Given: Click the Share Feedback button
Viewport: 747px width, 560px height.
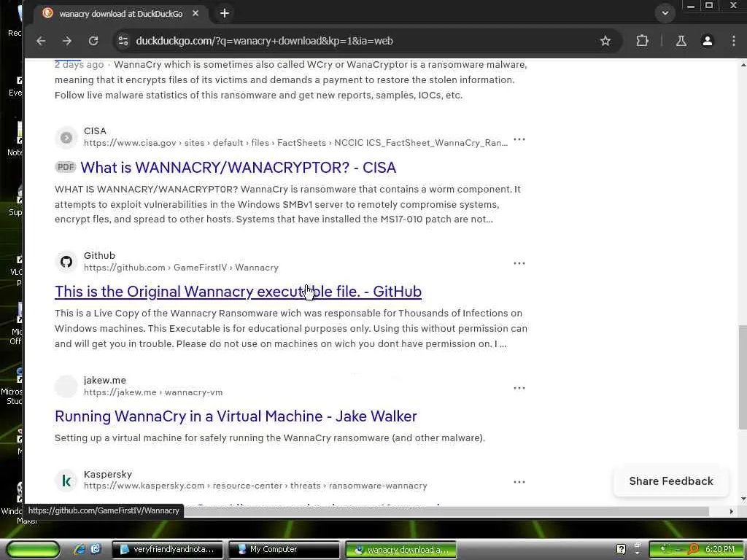Looking at the screenshot, I should pyautogui.click(x=671, y=481).
